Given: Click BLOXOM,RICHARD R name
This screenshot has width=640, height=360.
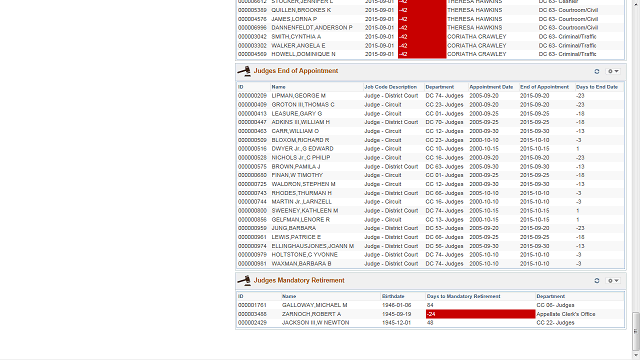Looking at the screenshot, I should click(x=300, y=140).
